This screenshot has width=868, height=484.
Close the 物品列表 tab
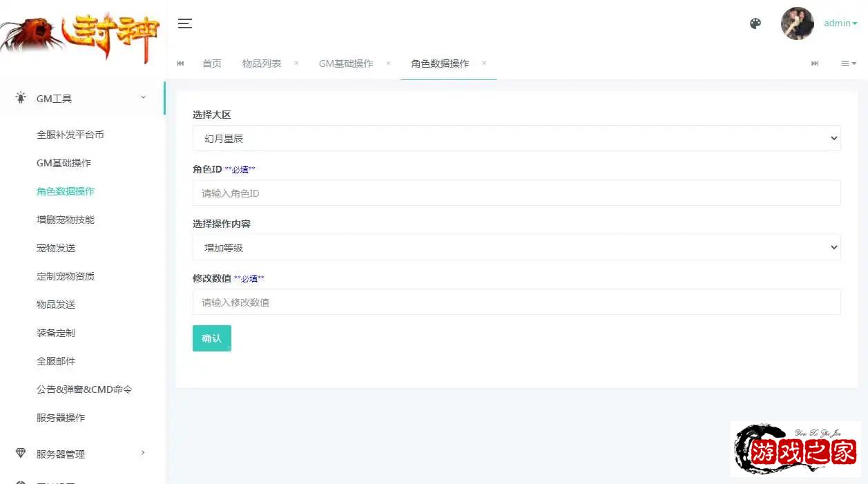[296, 63]
